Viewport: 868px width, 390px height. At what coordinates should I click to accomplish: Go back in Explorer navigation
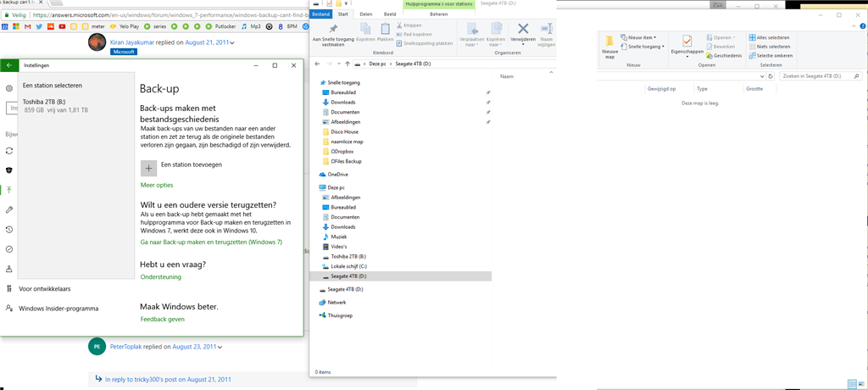318,64
